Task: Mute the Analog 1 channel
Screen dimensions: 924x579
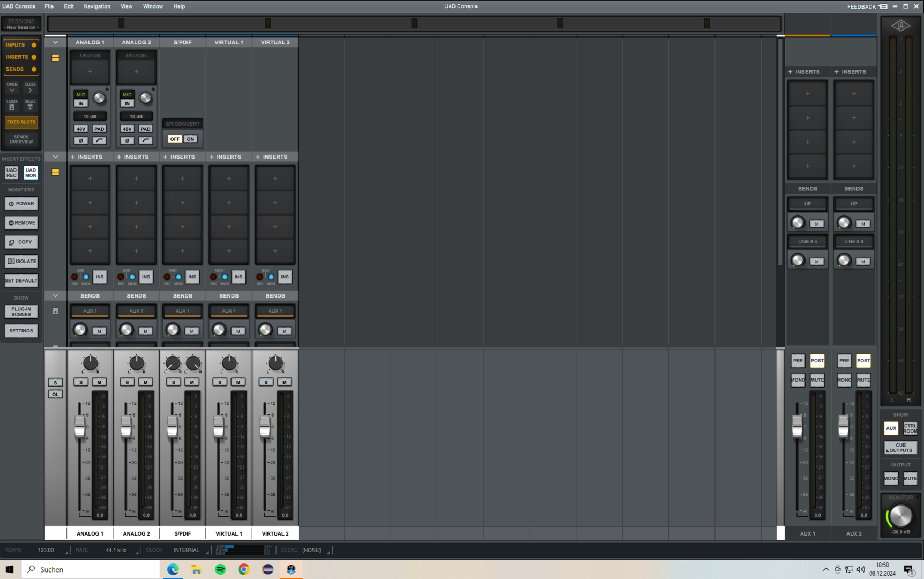Action: [99, 382]
